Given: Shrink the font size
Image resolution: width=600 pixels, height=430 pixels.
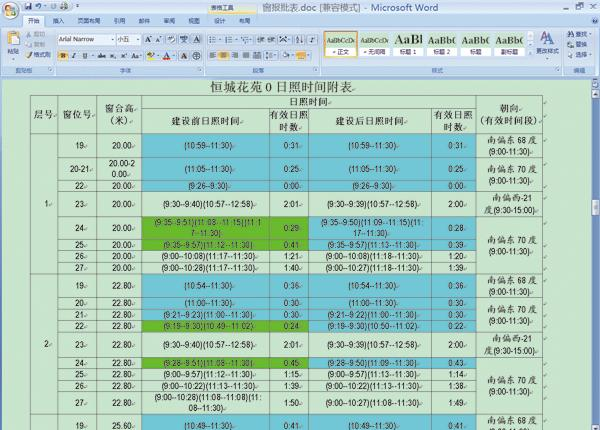Looking at the screenshot, I should (x=158, y=39).
